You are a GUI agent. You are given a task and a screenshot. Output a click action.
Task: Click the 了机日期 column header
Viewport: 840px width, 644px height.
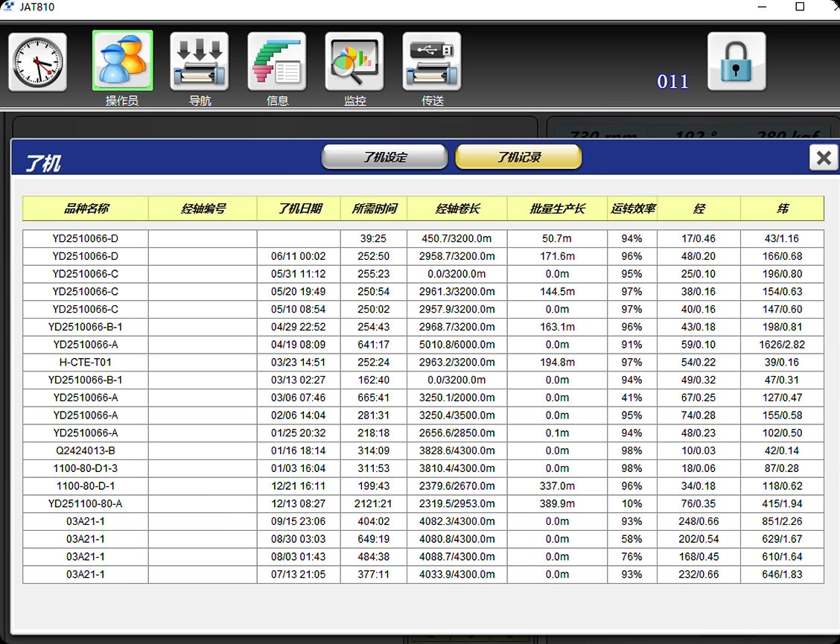point(299,208)
